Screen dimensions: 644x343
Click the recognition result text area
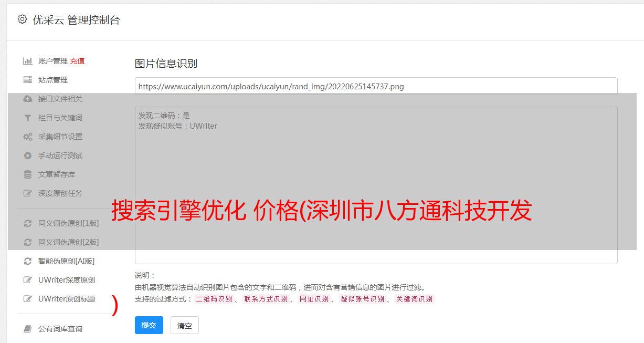[376, 185]
